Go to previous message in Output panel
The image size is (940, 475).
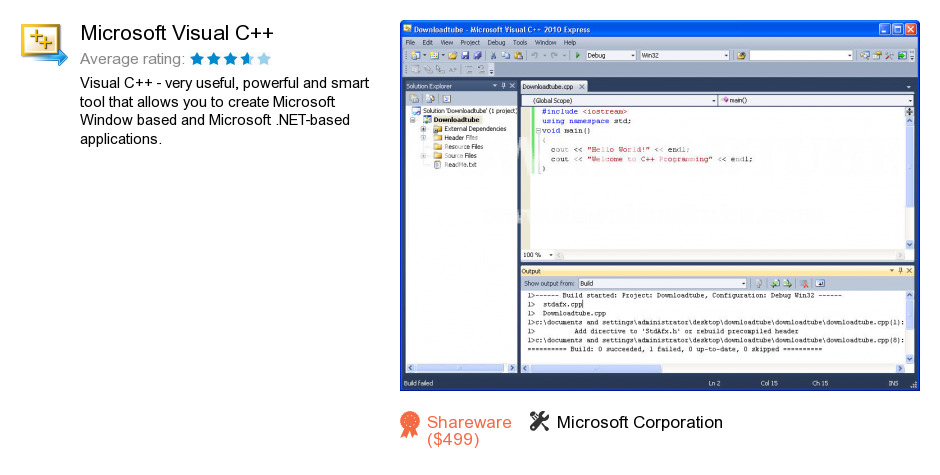[775, 284]
